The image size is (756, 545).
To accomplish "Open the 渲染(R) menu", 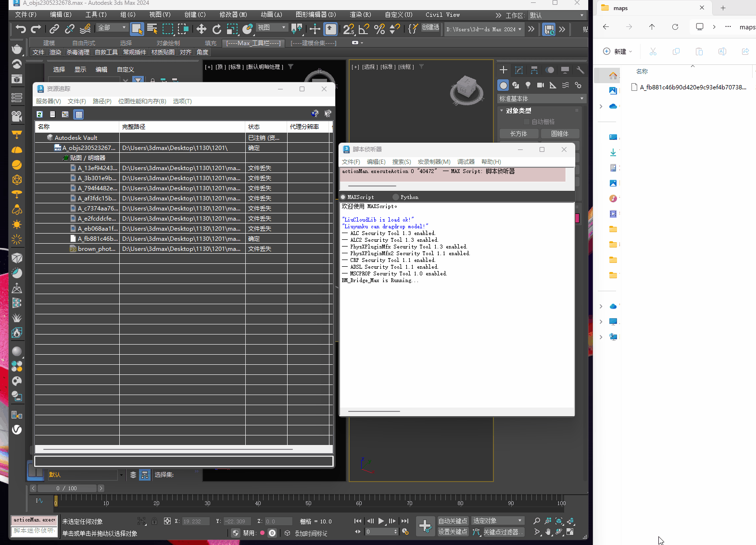I will point(360,15).
